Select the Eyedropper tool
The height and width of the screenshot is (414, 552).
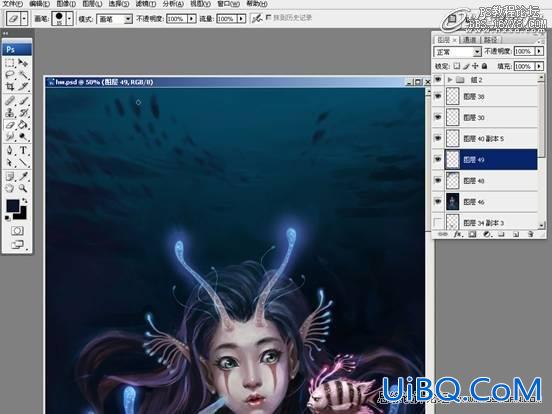click(23, 177)
